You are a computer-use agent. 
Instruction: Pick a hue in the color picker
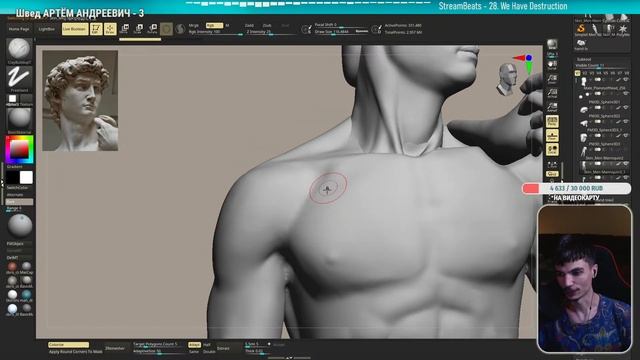[19, 150]
